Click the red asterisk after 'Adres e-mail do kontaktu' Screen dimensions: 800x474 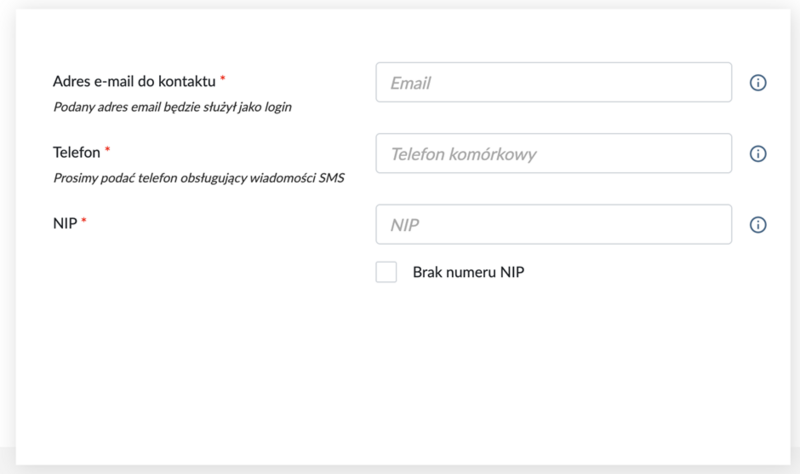pos(223,79)
